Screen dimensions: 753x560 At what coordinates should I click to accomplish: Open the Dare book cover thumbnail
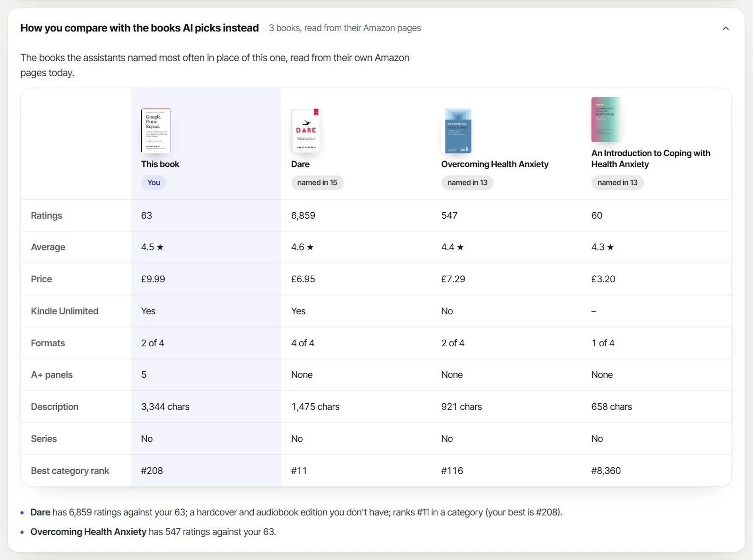click(x=306, y=131)
